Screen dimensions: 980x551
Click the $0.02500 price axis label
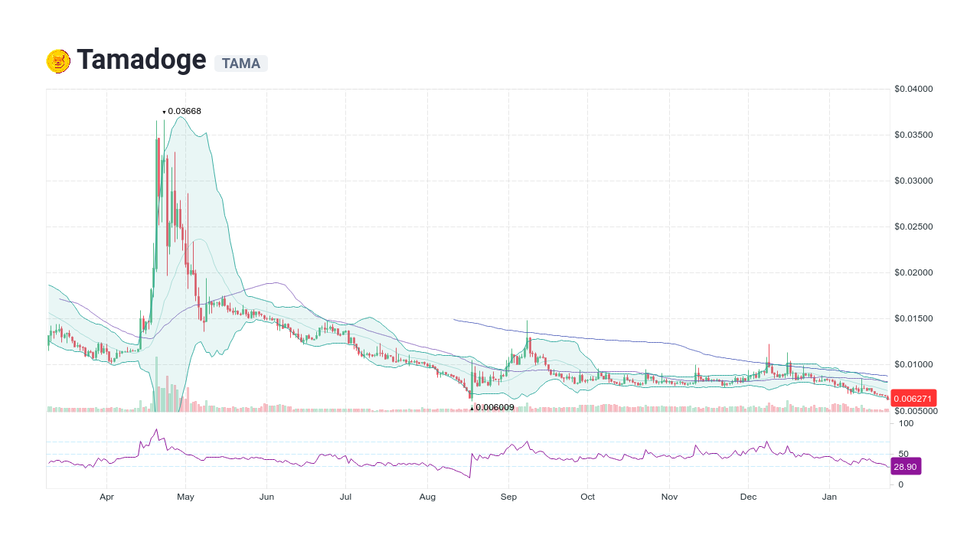(913, 227)
